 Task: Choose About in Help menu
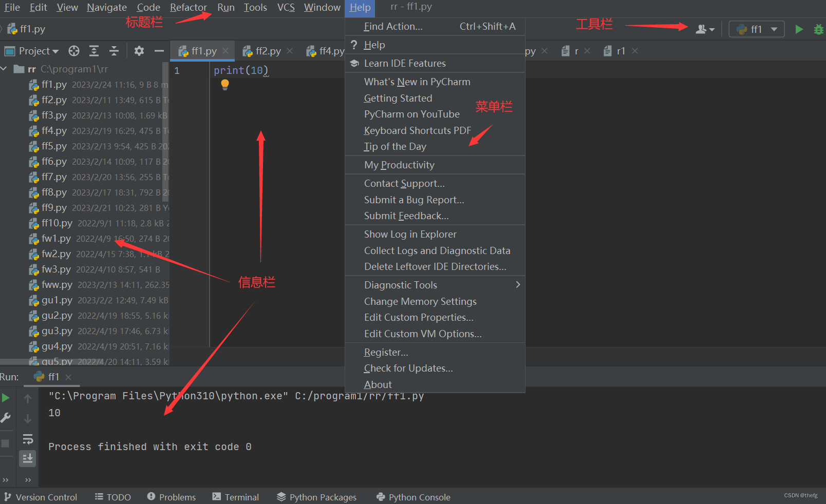click(x=435, y=384)
